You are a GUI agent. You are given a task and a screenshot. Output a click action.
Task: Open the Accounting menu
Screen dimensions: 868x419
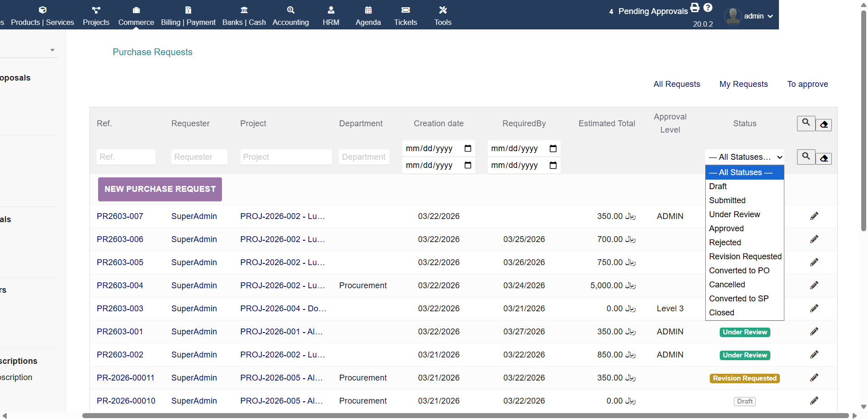pos(290,16)
